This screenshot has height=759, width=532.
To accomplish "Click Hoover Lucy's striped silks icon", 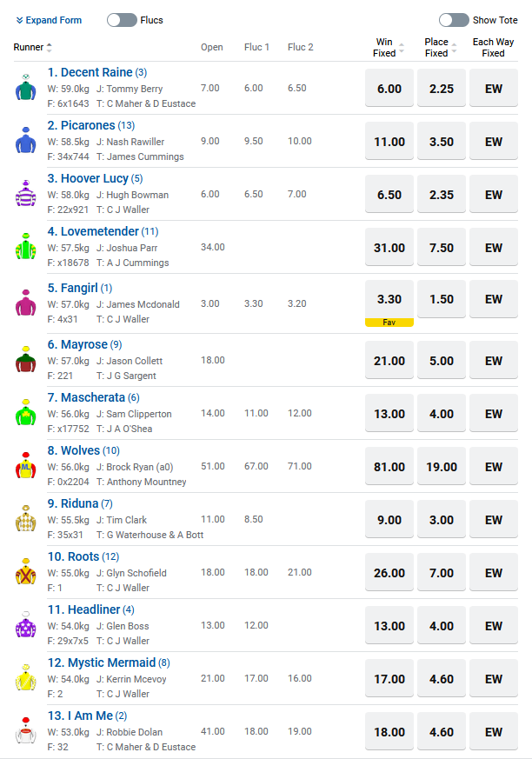I will coord(26,194).
